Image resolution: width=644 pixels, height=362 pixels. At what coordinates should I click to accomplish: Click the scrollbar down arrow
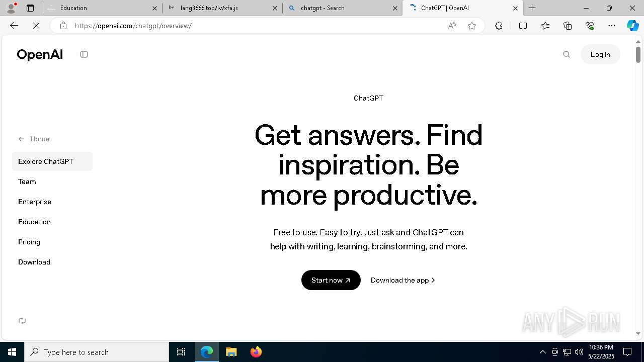coord(638,333)
